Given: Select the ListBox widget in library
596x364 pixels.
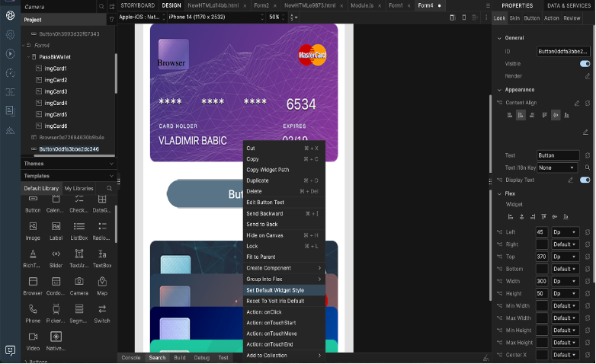Looking at the screenshot, I should (79, 231).
